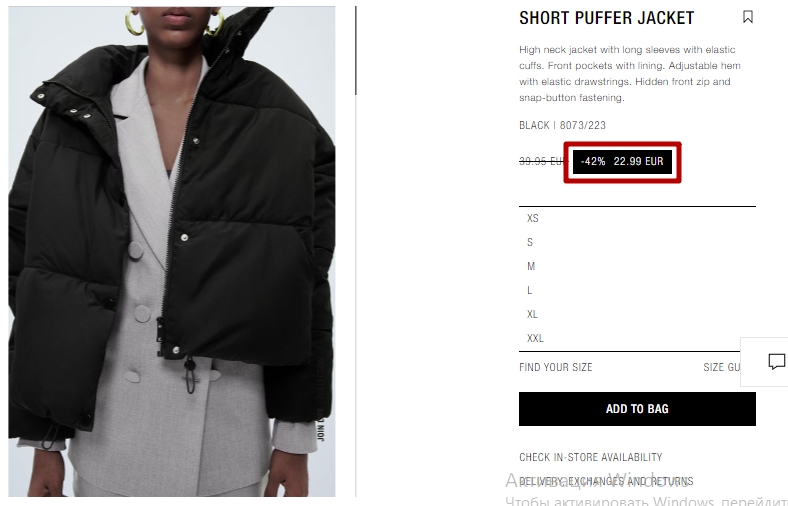This screenshot has height=506, width=788.
Task: Open FIND YOUR SIZE link
Action: [x=556, y=367]
